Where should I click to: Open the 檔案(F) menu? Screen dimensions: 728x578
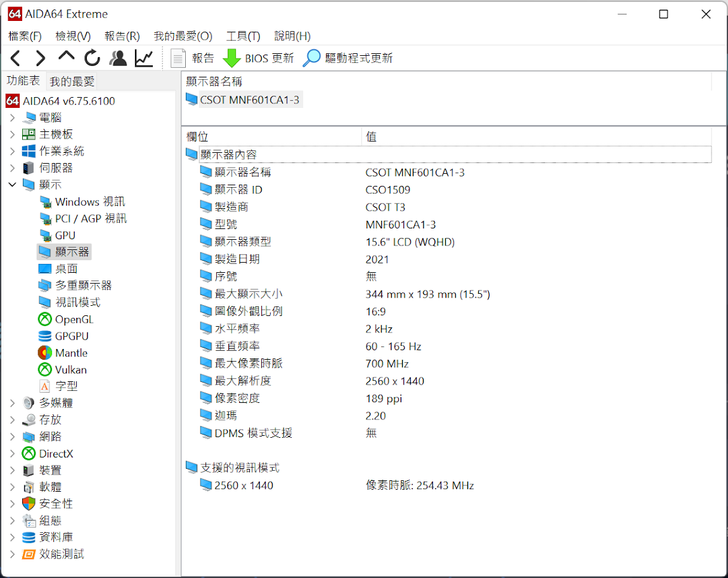pyautogui.click(x=25, y=36)
